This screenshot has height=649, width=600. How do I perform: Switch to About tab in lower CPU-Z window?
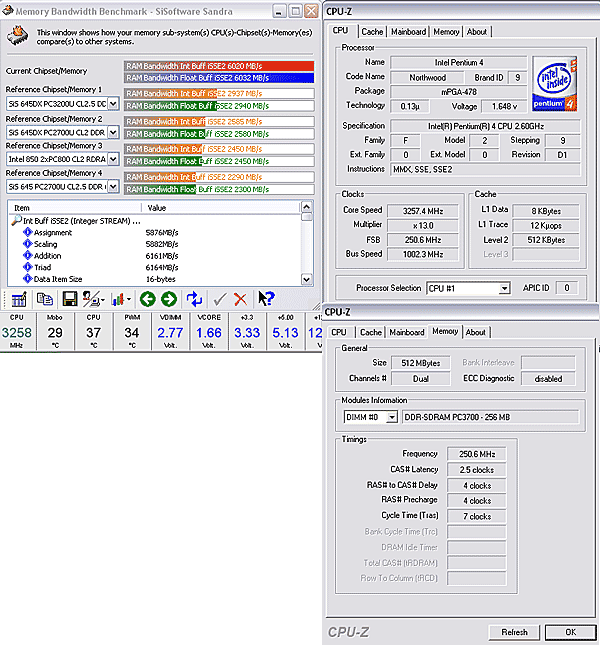point(475,332)
